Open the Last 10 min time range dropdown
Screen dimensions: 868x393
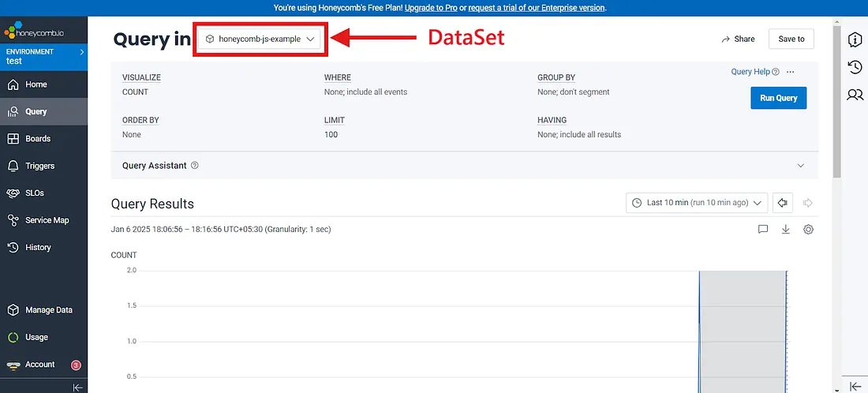pos(697,203)
